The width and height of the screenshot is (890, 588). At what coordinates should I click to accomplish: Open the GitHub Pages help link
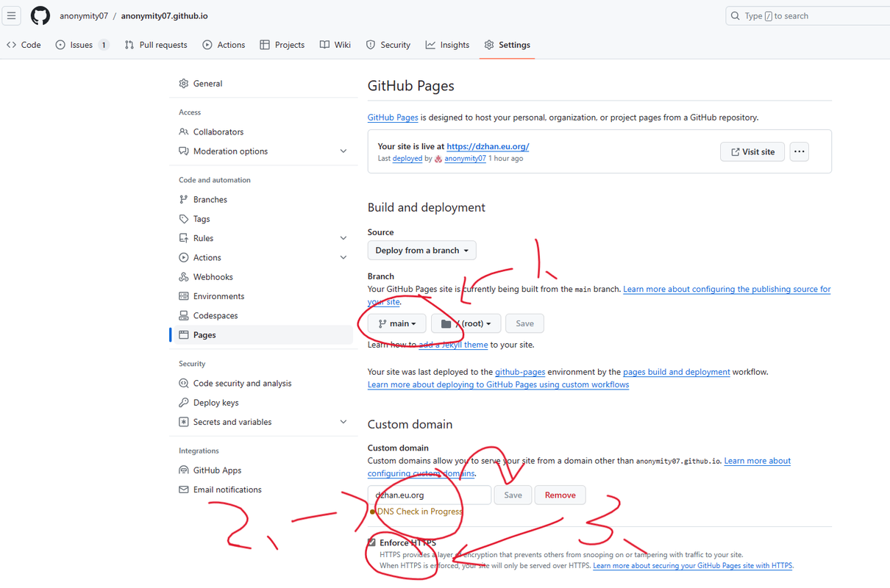click(x=393, y=118)
